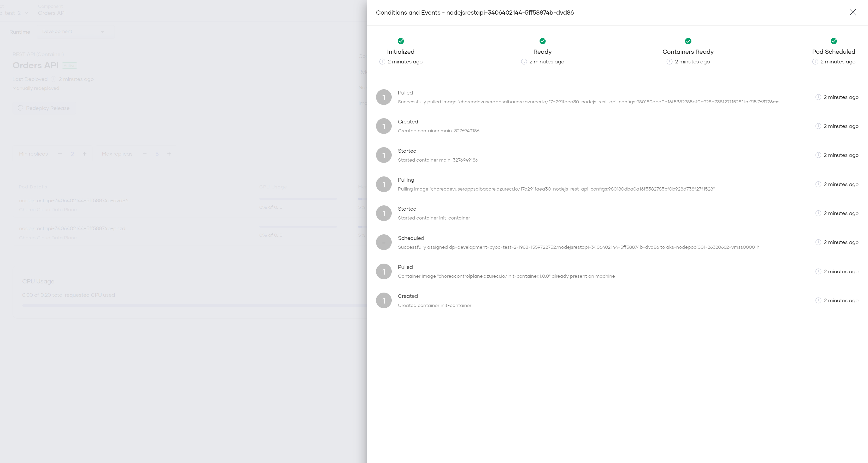Viewport: 868px width, 463px height.
Task: Click the Pod Scheduled checkmark icon
Action: [833, 41]
